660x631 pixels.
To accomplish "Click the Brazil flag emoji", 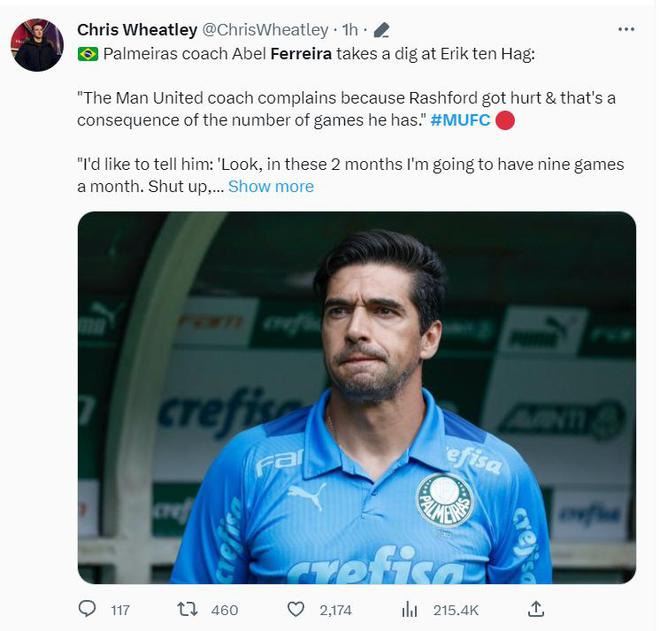I will [x=88, y=53].
